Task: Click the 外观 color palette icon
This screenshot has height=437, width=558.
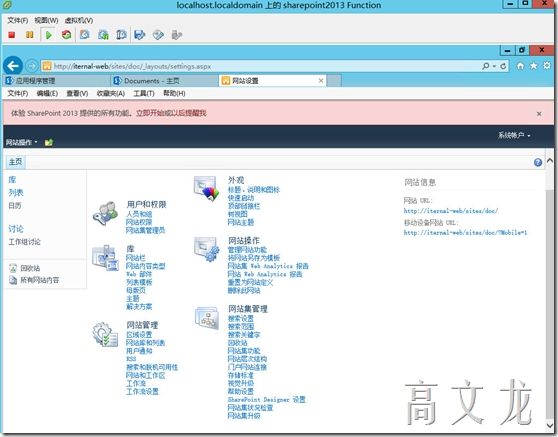Action: [206, 189]
